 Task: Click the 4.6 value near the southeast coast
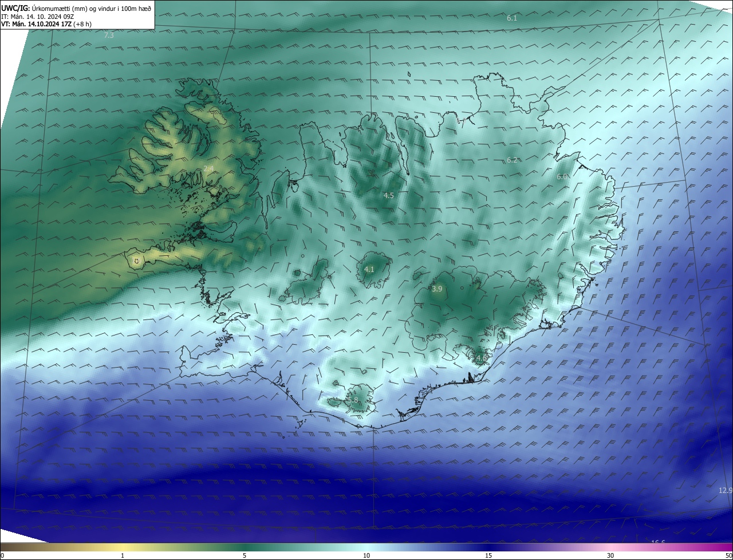(x=480, y=358)
